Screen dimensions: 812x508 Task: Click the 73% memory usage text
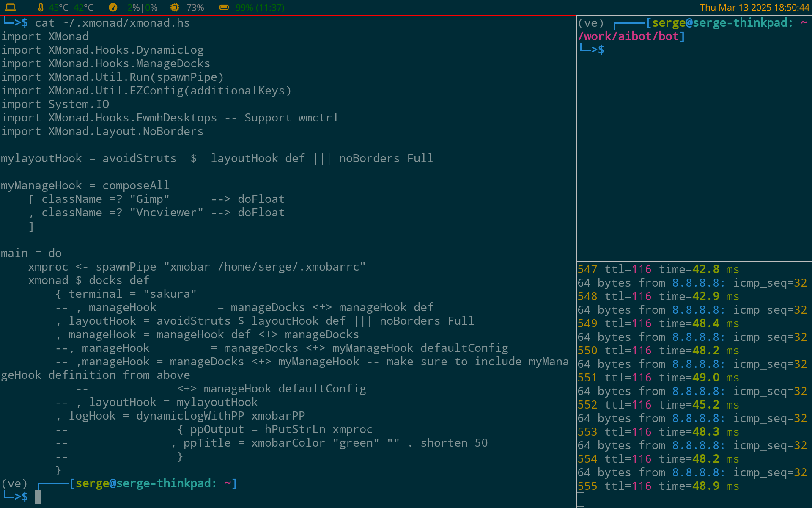(x=195, y=8)
